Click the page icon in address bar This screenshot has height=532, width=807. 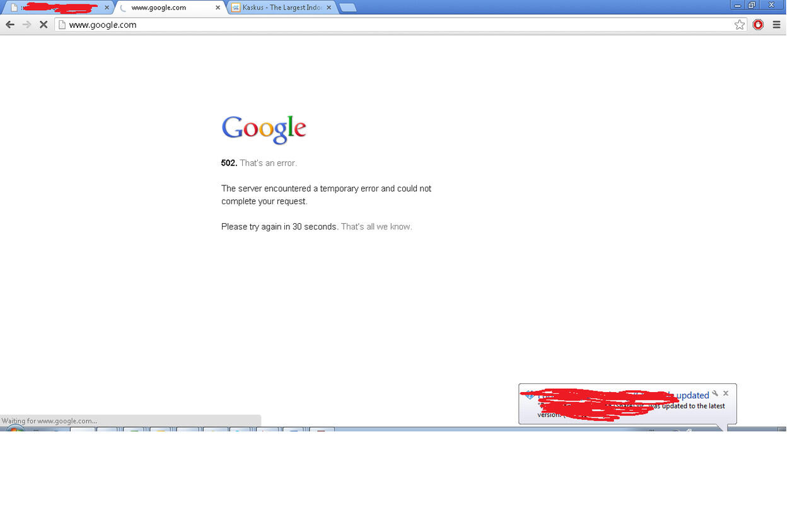pyautogui.click(x=62, y=25)
